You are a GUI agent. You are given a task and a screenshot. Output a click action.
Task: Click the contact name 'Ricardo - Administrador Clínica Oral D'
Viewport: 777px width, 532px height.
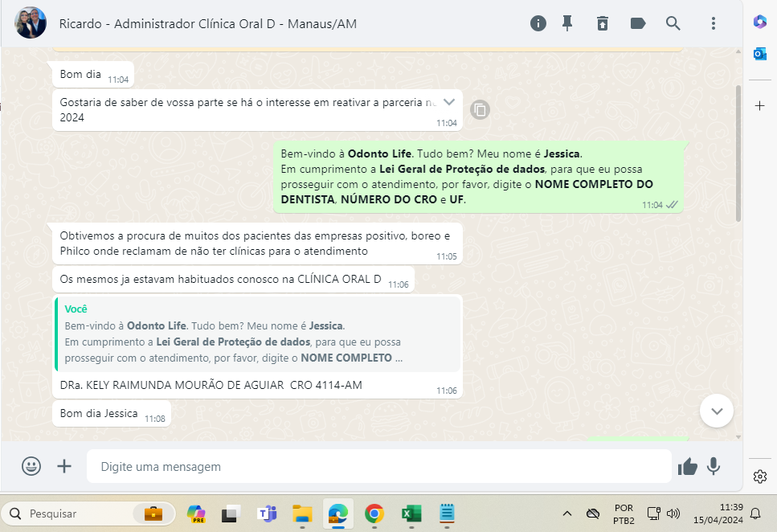(207, 24)
